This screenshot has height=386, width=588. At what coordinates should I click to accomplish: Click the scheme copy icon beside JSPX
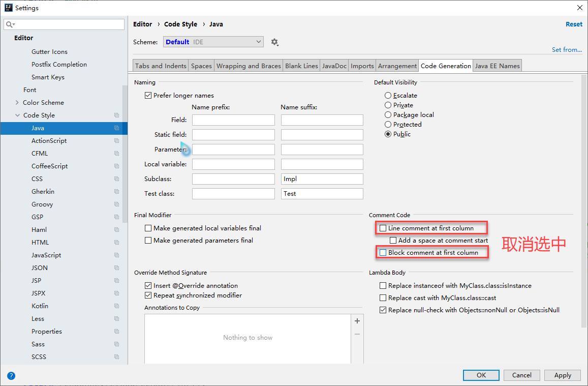tap(116, 293)
